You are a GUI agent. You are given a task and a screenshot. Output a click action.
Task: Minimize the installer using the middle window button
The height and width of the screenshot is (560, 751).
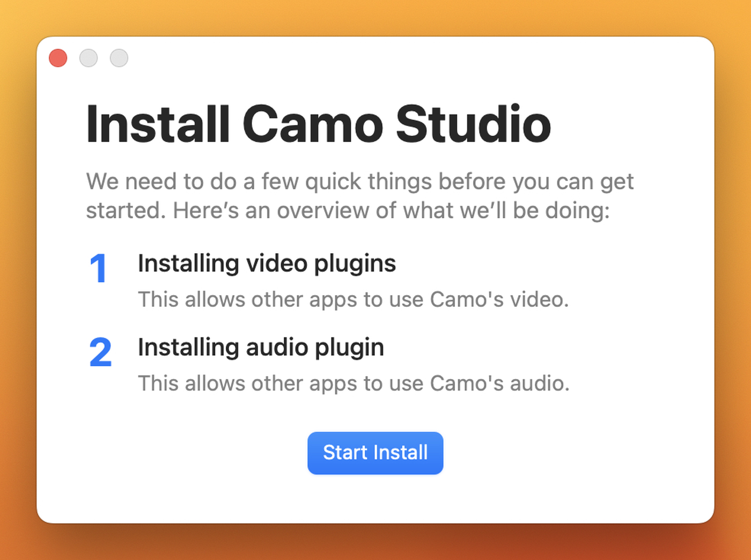(89, 58)
